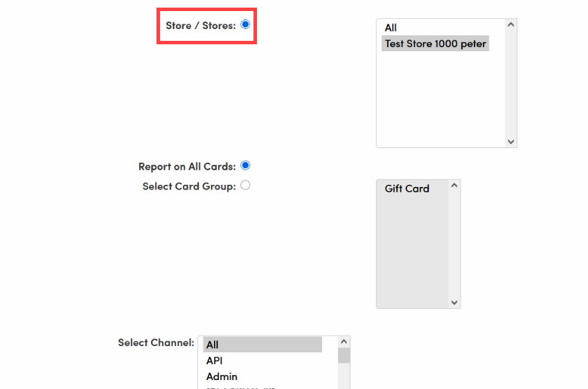Click the card group list scrollbar track
588x389 pixels.
(x=454, y=244)
